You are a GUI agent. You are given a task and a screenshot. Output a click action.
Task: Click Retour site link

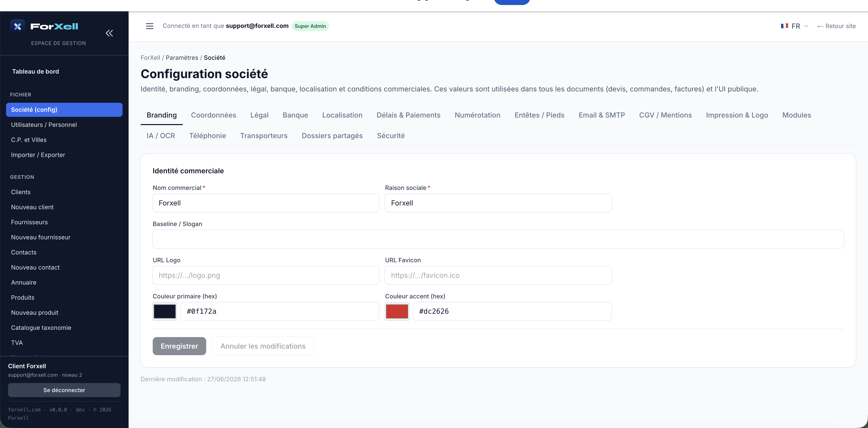point(836,26)
